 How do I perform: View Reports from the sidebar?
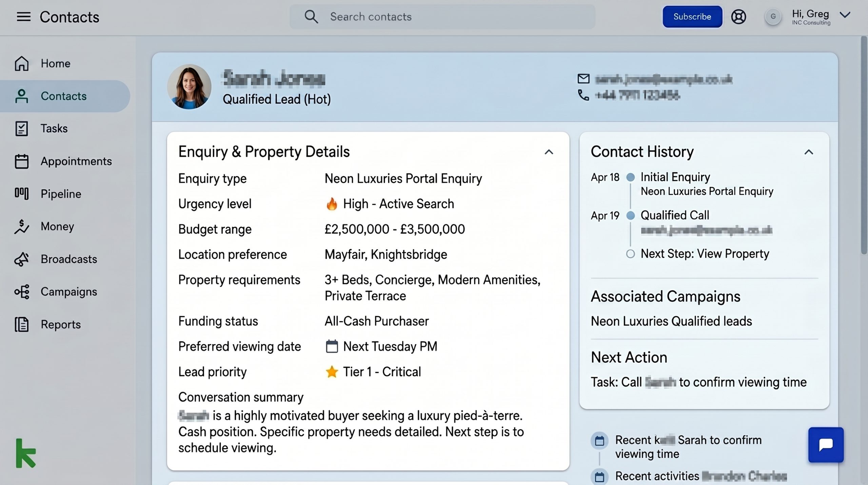(x=60, y=324)
